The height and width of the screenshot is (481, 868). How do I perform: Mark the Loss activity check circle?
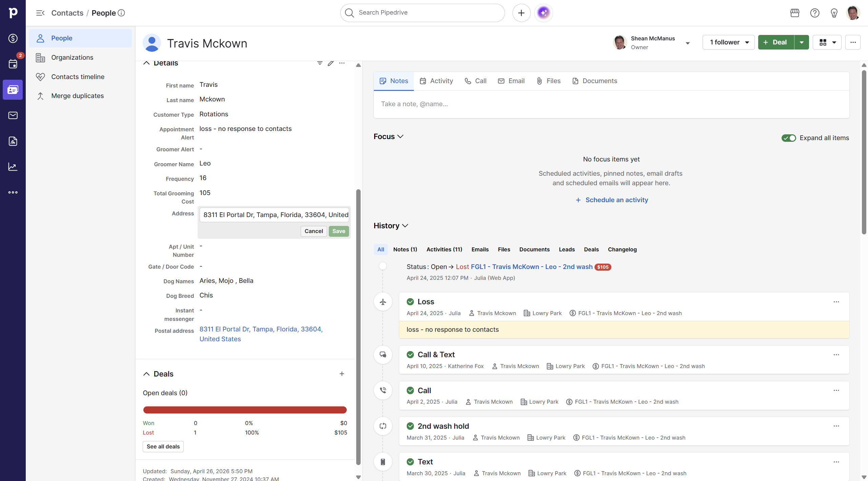(x=410, y=302)
